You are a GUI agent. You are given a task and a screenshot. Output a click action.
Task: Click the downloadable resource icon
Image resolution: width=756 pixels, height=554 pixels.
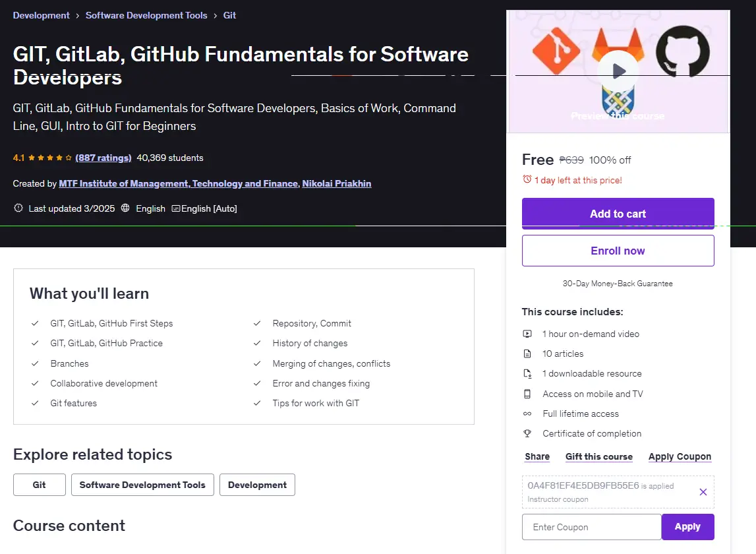[x=527, y=373]
